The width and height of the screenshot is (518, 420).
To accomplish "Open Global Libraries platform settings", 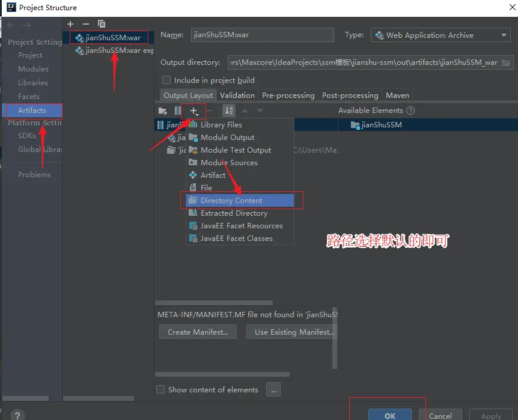I will (40, 150).
